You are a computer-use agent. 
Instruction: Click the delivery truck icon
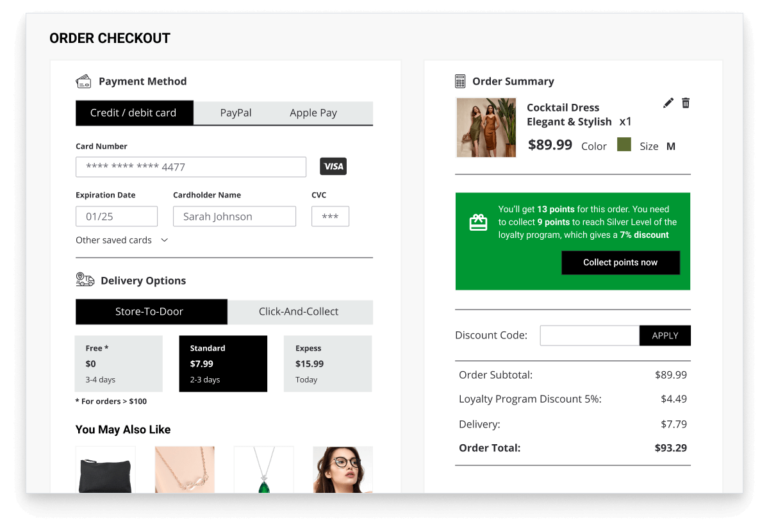pyautogui.click(x=85, y=279)
